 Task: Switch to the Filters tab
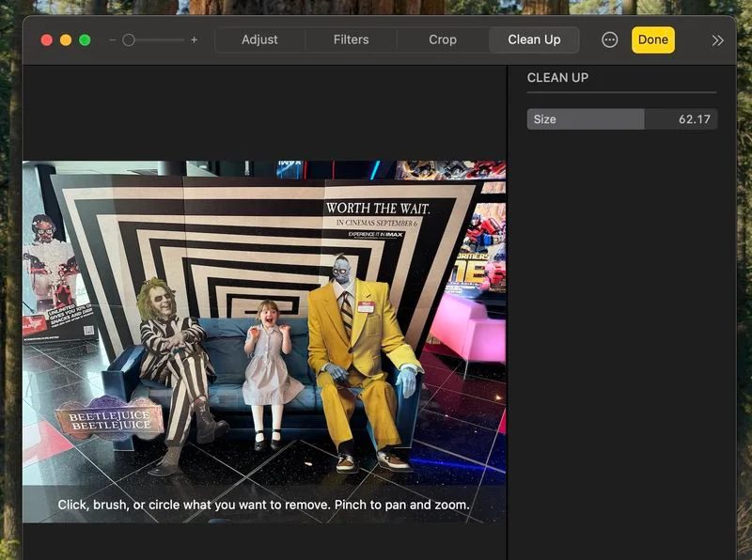point(351,39)
